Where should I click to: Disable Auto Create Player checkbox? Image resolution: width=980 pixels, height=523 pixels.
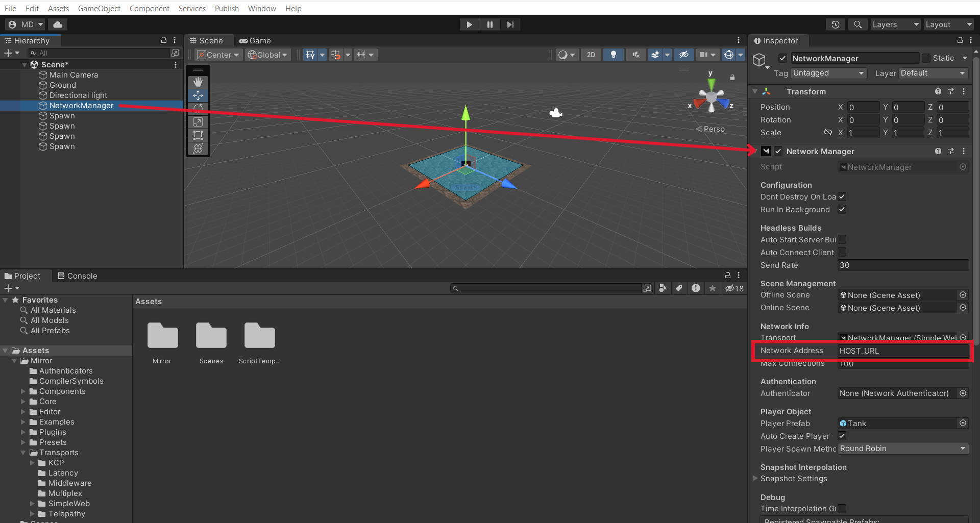tap(842, 436)
